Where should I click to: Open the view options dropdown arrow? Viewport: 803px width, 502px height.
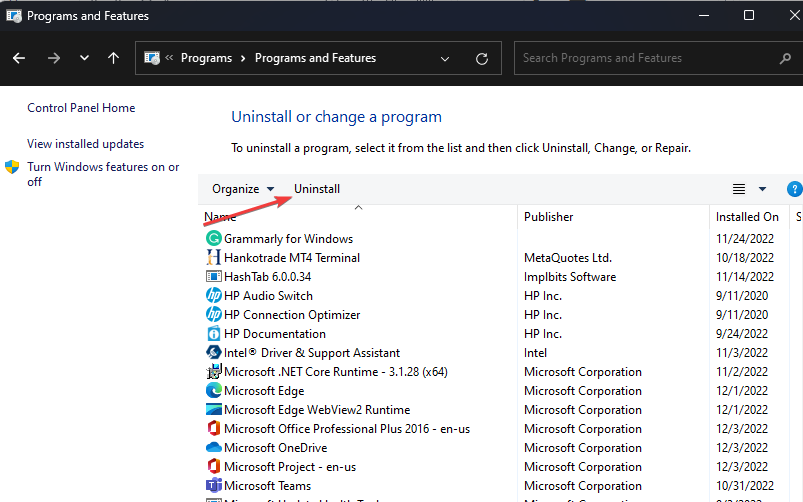click(762, 189)
